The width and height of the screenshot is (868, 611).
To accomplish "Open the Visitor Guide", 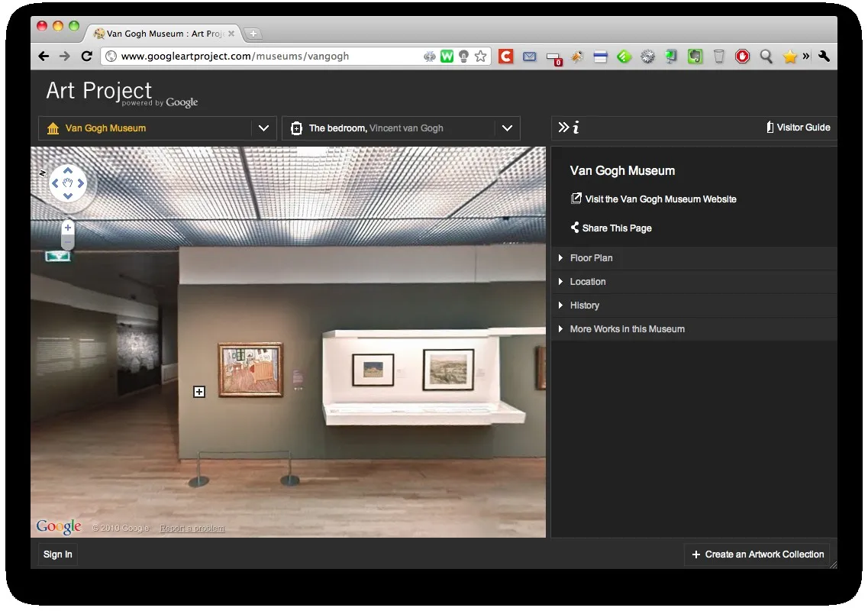I will [x=798, y=128].
